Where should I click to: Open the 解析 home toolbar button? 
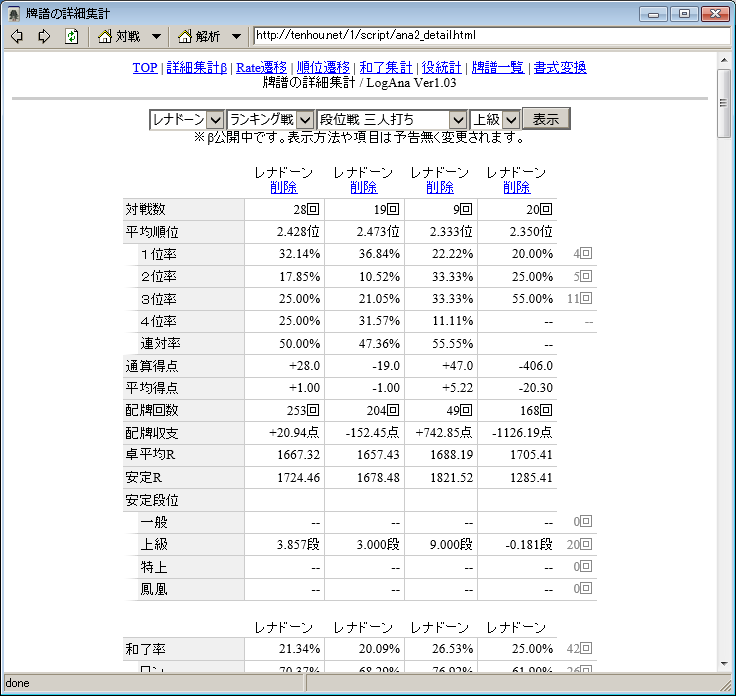[x=199, y=36]
